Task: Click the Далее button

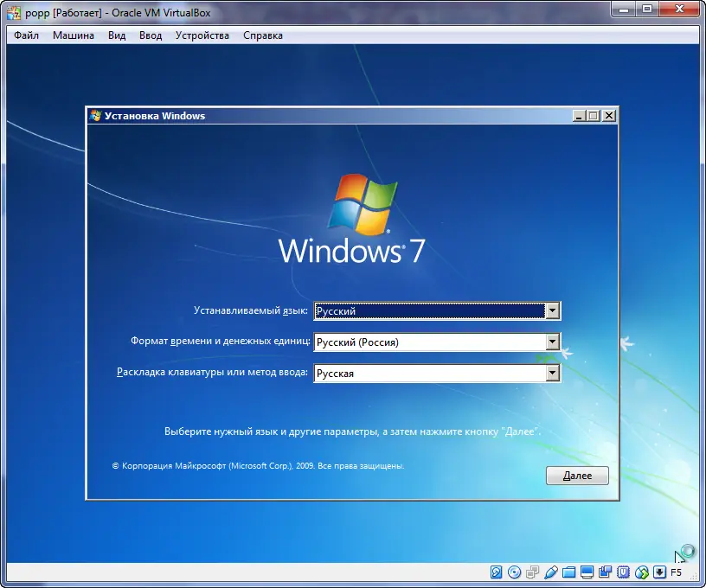Action: 577,476
